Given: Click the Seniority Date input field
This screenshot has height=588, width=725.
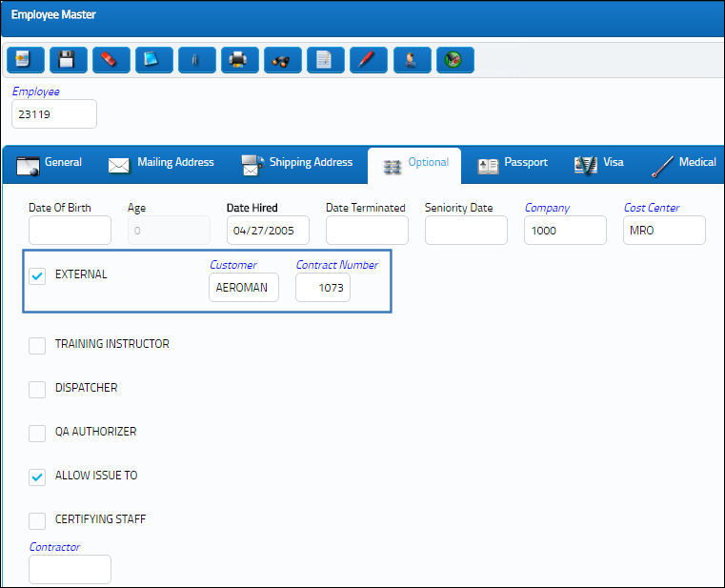Looking at the screenshot, I should (466, 230).
